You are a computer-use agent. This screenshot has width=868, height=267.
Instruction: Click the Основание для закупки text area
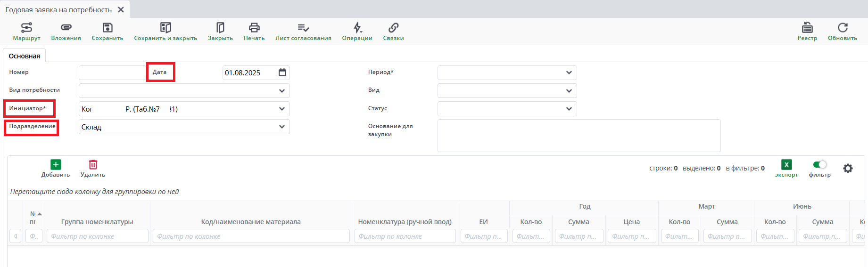pyautogui.click(x=579, y=136)
